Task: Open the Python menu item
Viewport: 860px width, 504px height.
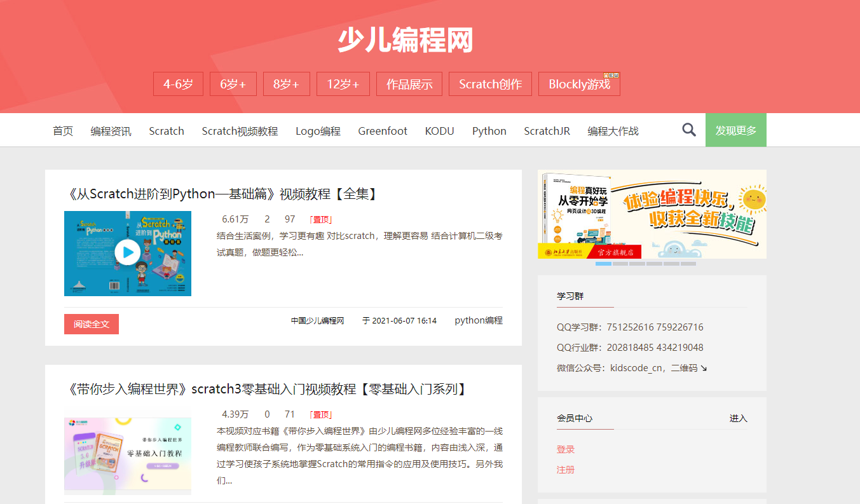Action: click(x=489, y=131)
